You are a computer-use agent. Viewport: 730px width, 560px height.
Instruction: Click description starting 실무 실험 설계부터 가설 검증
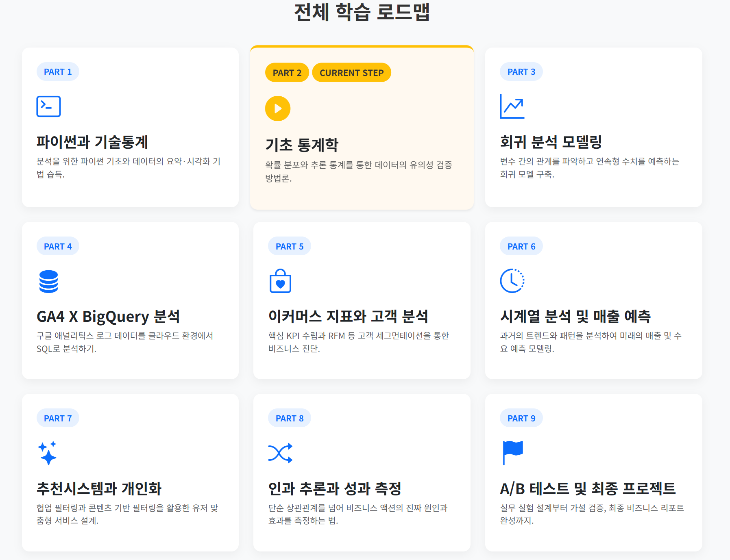[592, 514]
